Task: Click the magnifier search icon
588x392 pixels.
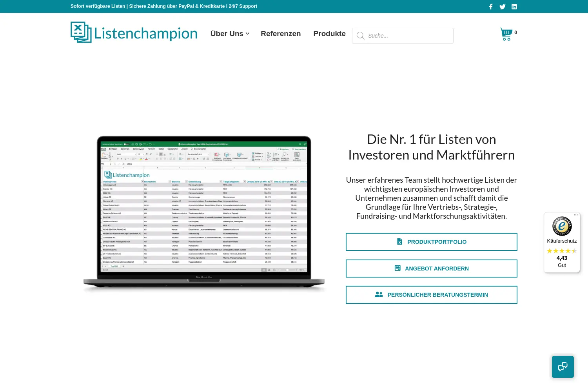Action: tap(361, 36)
